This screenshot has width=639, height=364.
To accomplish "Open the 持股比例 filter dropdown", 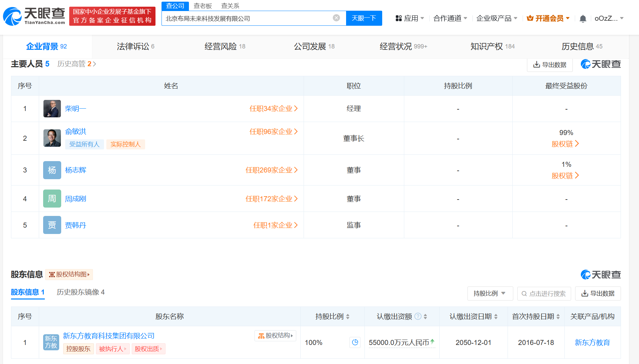I will pyautogui.click(x=490, y=293).
